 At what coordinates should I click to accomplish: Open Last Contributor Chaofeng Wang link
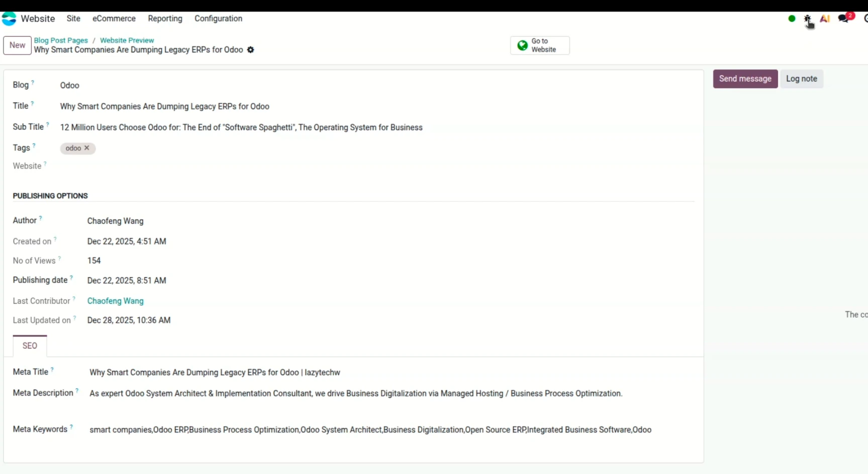(115, 301)
